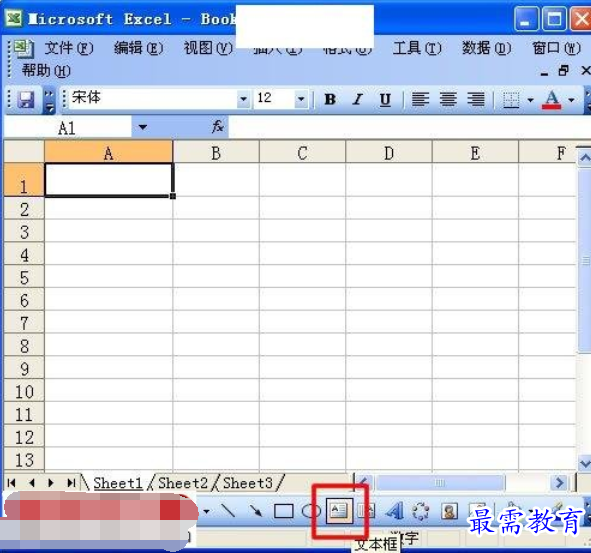Open the 数据(D) menu
The image size is (591, 553).
[x=487, y=48]
